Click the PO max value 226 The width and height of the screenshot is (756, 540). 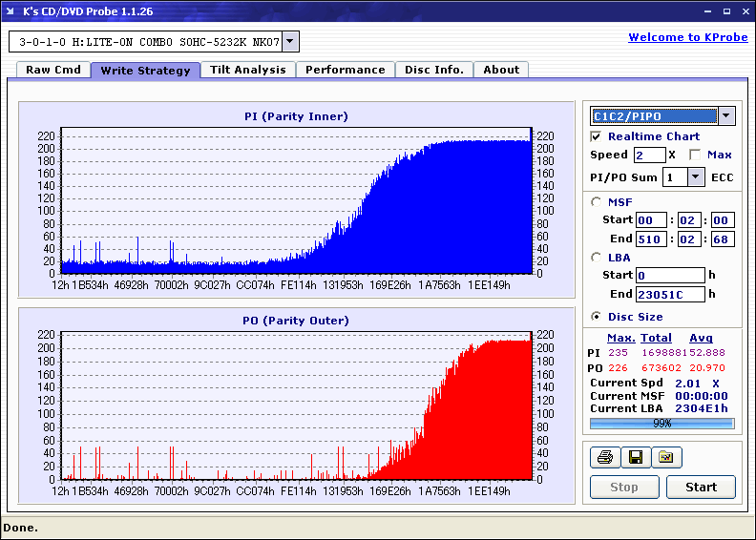pyautogui.click(x=618, y=368)
